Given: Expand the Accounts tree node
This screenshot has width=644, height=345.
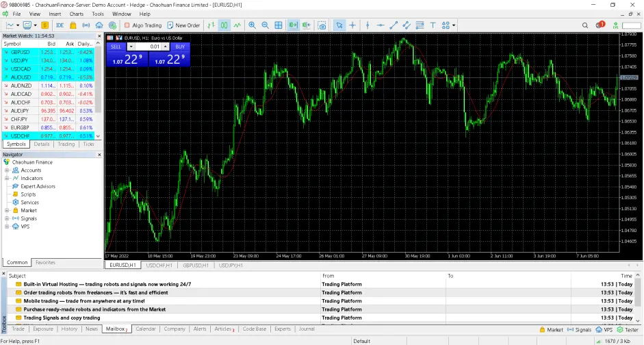Looking at the screenshot, I should coord(7,170).
